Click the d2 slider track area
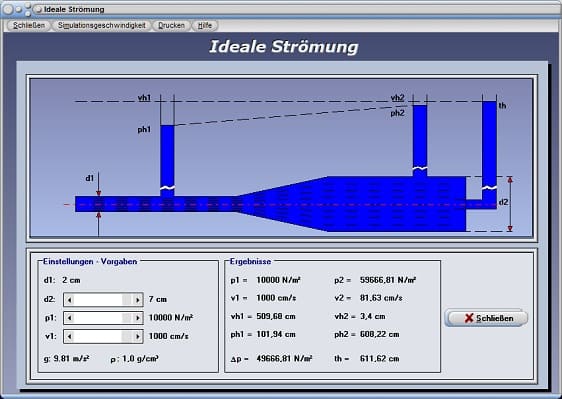Image resolution: width=562 pixels, height=399 pixels. coord(98,300)
